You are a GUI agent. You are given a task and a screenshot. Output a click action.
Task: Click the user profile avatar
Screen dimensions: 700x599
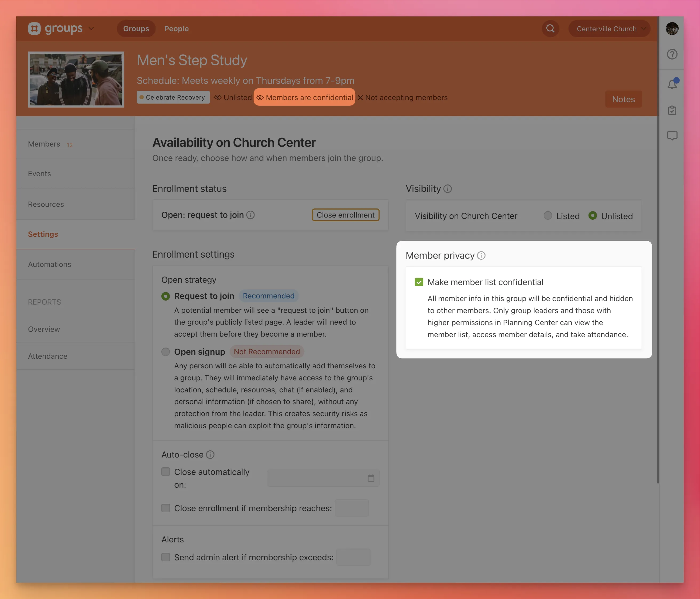point(672,29)
